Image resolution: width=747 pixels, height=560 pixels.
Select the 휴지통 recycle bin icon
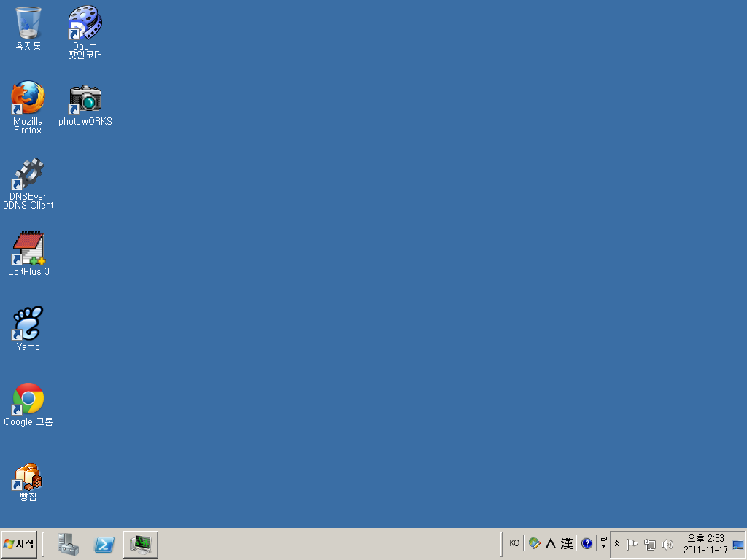tap(28, 28)
